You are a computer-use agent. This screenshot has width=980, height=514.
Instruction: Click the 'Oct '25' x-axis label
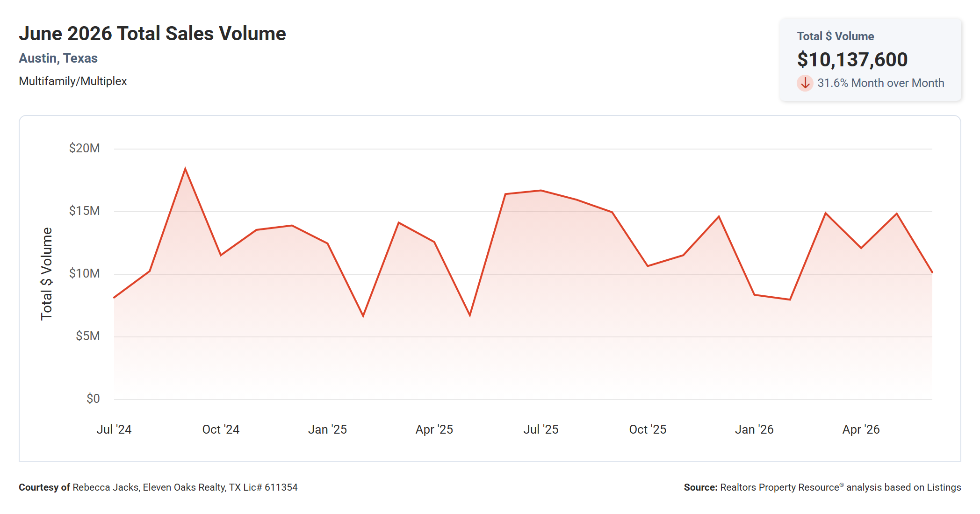coord(648,429)
